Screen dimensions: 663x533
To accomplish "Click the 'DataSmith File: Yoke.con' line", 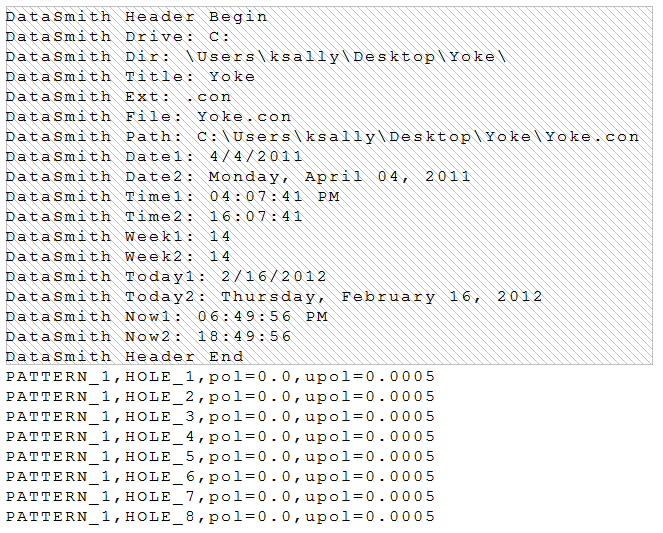I will 149,116.
